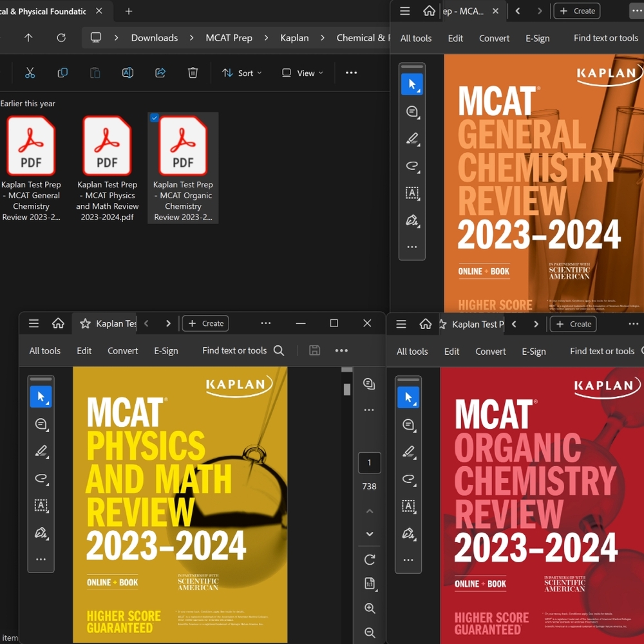This screenshot has width=644, height=644.
Task: Select the highlighter tool in Physics window
Action: pos(41,451)
